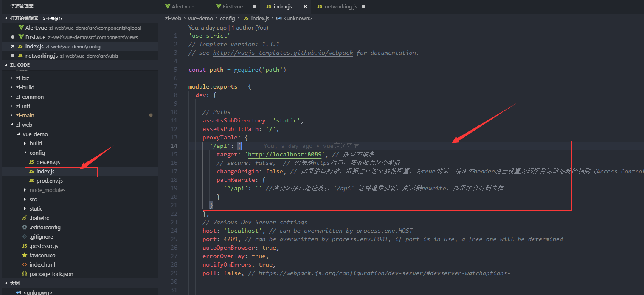
Task: Click Vue icon on First.vue tab
Action: 218,6
